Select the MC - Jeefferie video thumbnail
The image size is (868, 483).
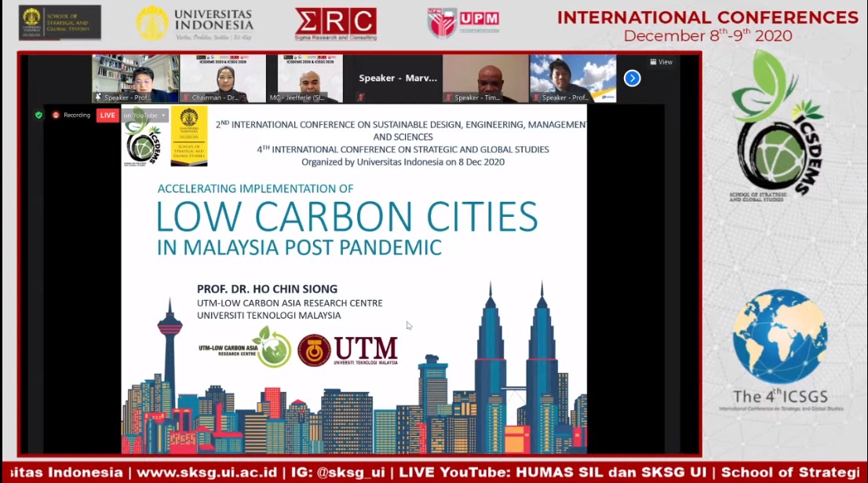click(x=305, y=78)
